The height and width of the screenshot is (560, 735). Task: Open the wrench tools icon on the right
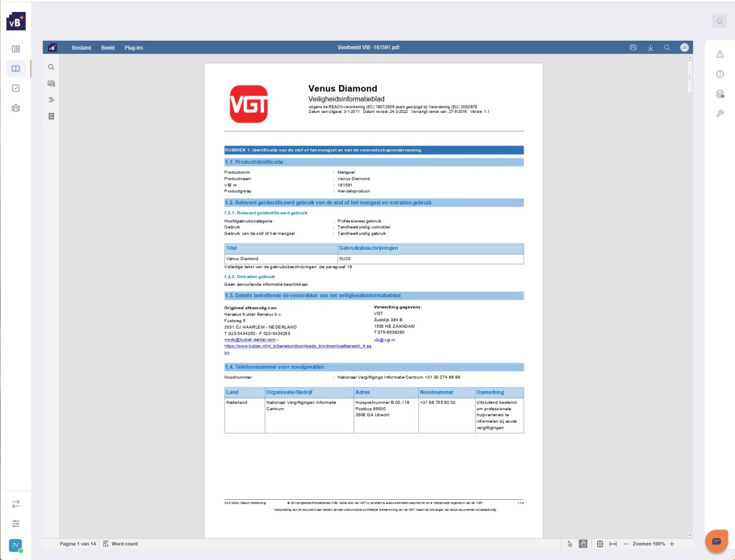[x=720, y=113]
